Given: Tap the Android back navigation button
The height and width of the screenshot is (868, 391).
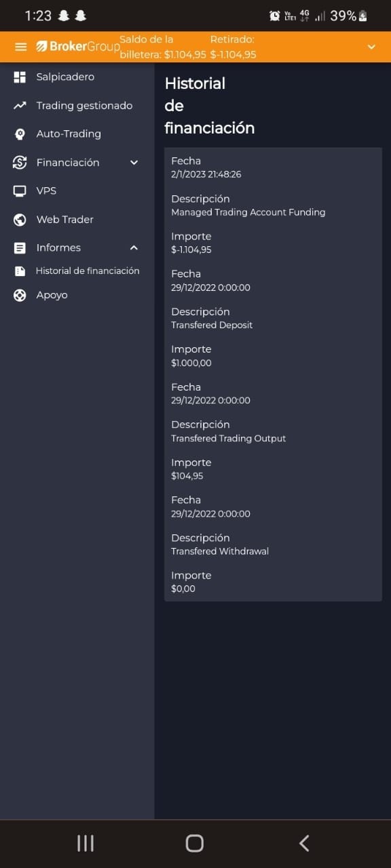Looking at the screenshot, I should 304,843.
